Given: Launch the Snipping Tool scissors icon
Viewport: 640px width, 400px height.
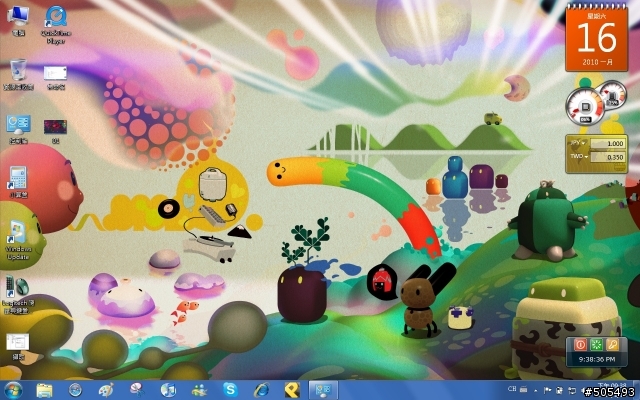Looking at the screenshot, I should coord(137,390).
